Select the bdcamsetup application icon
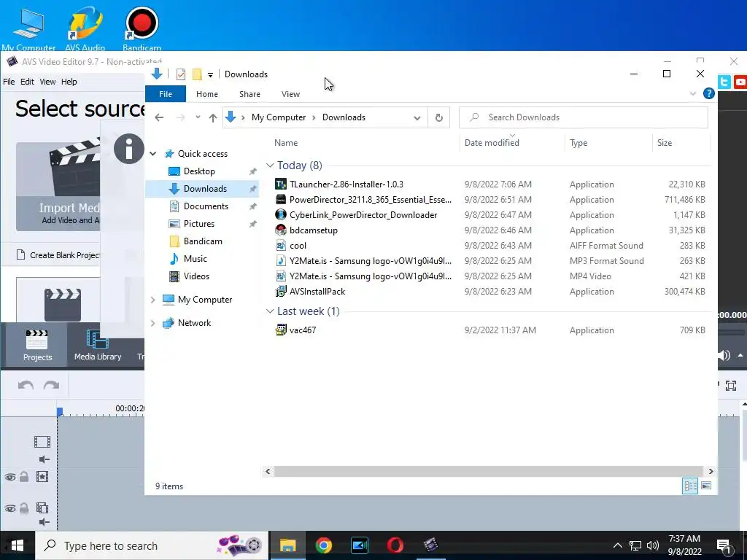747x560 pixels. [x=281, y=230]
